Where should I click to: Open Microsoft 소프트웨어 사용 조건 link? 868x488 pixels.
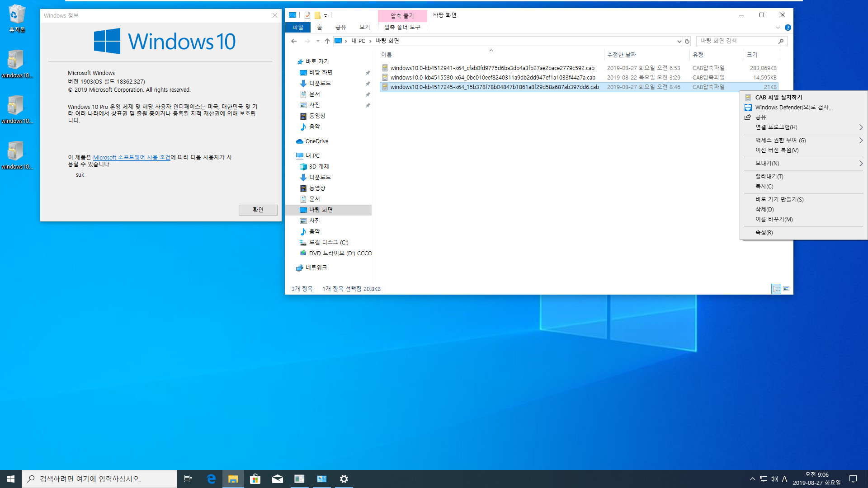click(132, 157)
